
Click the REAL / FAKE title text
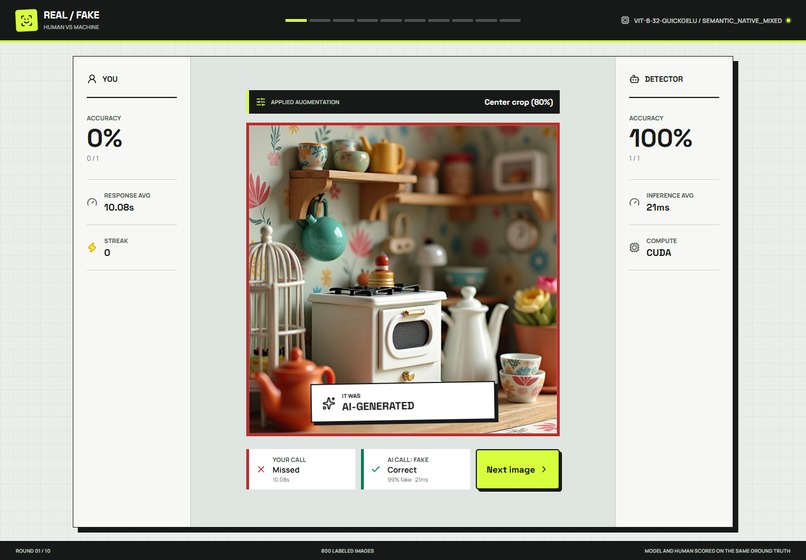click(x=71, y=15)
